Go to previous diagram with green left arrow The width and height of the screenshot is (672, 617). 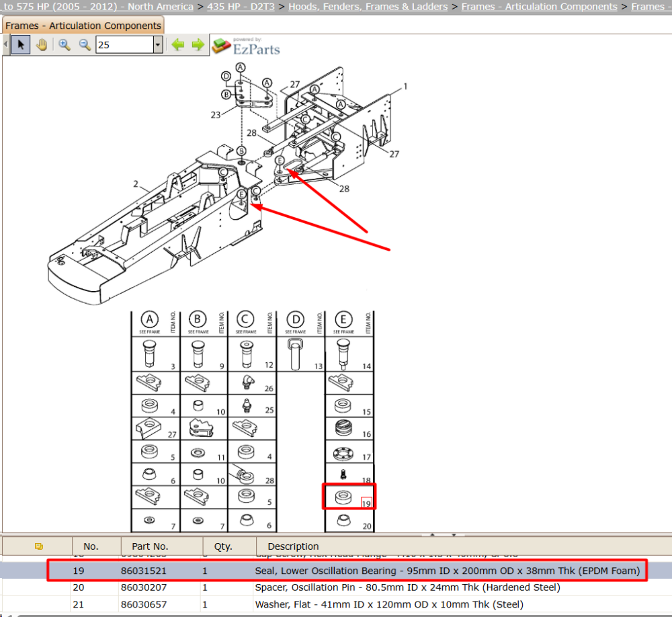pyautogui.click(x=178, y=44)
